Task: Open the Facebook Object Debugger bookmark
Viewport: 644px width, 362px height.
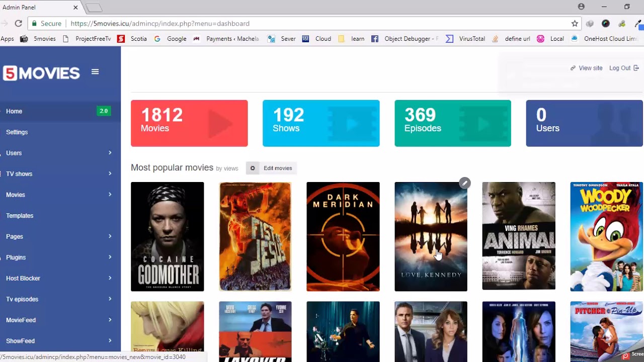Action: pyautogui.click(x=405, y=39)
